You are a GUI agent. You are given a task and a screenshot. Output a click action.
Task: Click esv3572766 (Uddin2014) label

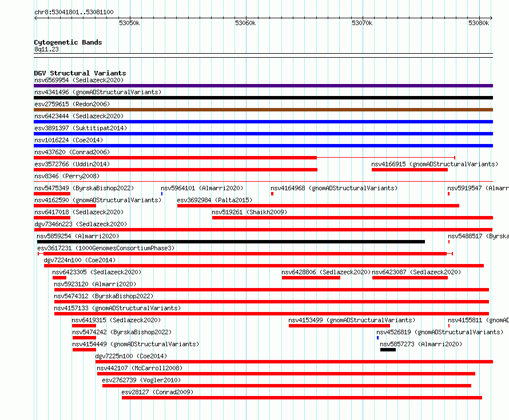click(72, 164)
